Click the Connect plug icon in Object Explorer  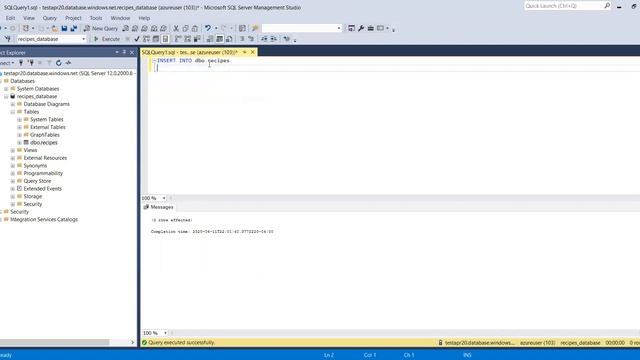pos(21,63)
